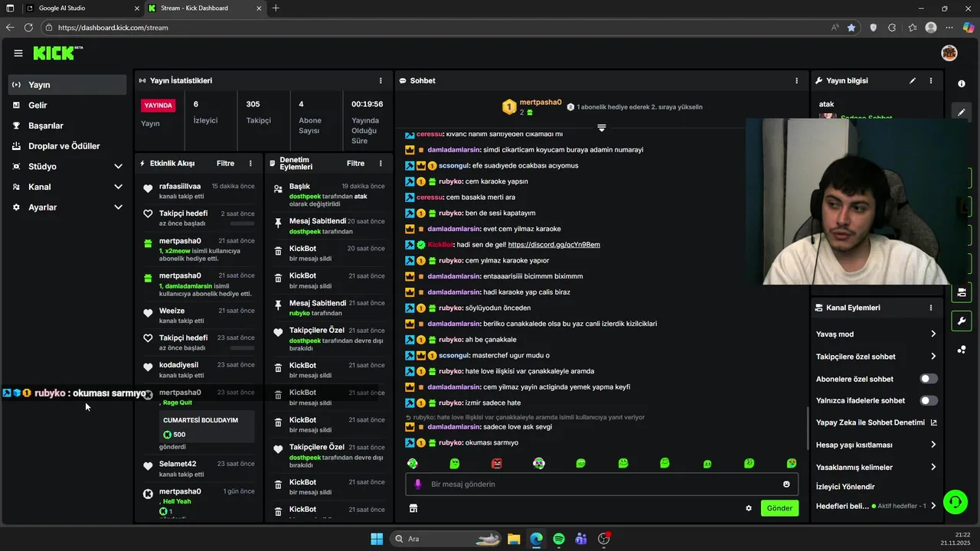The height and width of the screenshot is (551, 980).
Task: Open external link for Yapay Zeka ile Sohbet Denetimi
Action: pyautogui.click(x=933, y=422)
